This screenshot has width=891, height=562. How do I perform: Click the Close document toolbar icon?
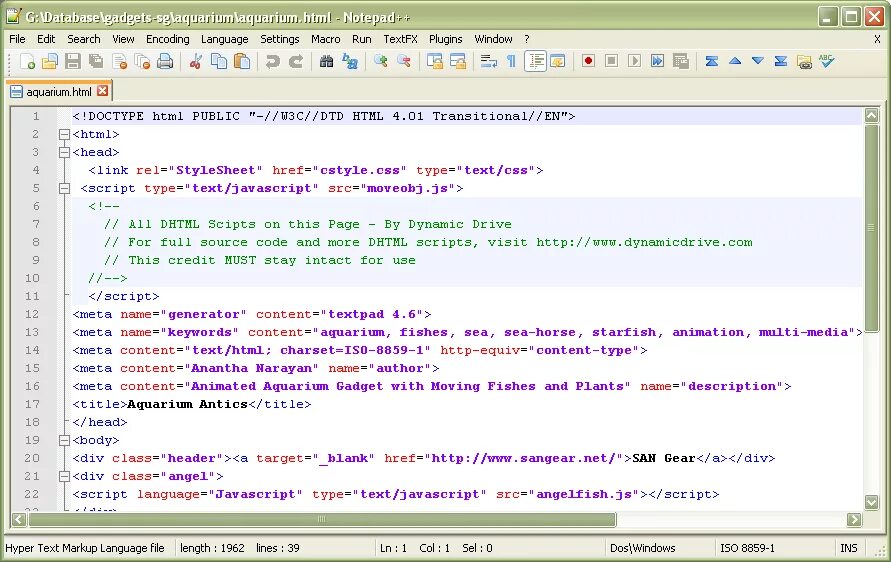pos(119,61)
